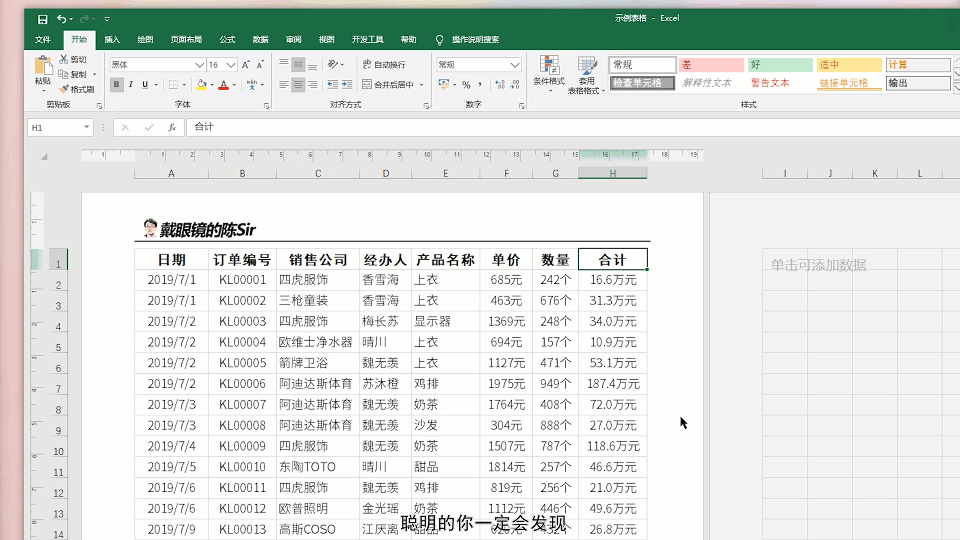Click the Cut (剪切) scissors icon

coord(64,59)
